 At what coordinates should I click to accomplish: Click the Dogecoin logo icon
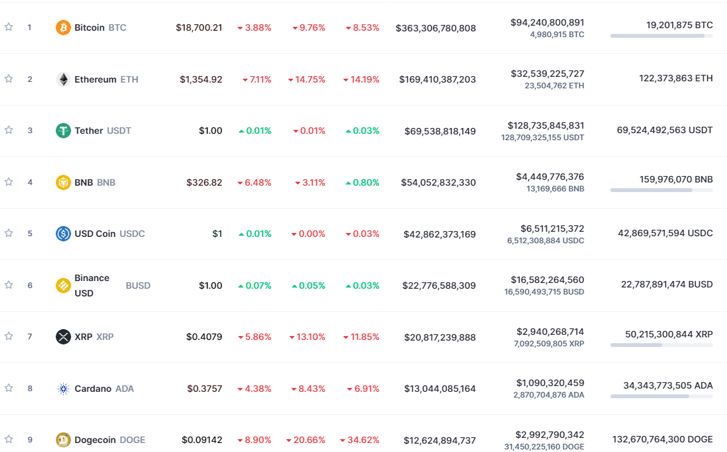pos(63,440)
